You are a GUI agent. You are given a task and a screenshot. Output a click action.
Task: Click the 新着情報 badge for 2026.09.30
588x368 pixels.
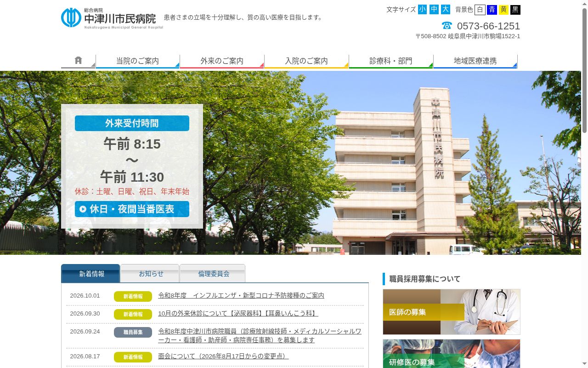(133, 314)
